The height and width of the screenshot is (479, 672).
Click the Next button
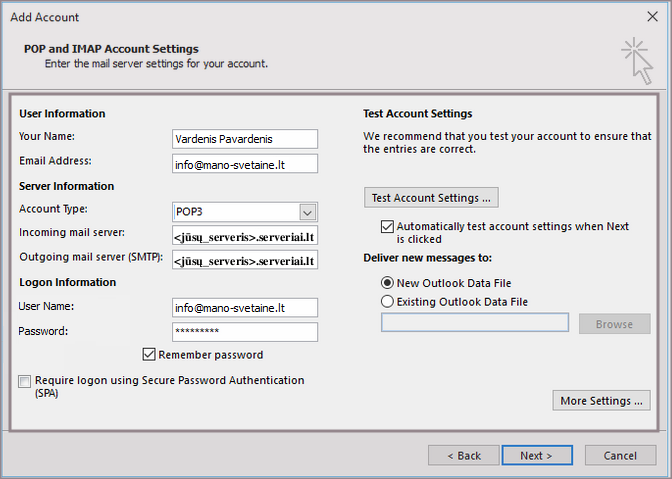click(x=535, y=455)
